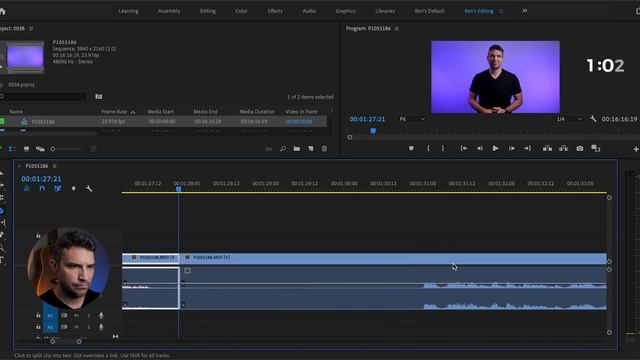Viewport: 640px width, 360px height.
Task: Toggle the Comparison View button
Action: pyautogui.click(x=596, y=149)
